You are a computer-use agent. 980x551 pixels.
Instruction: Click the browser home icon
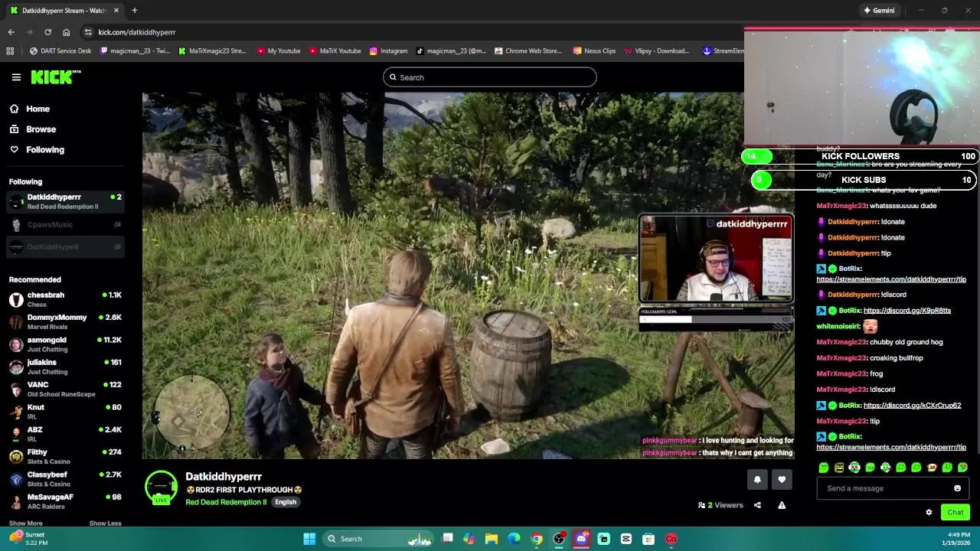click(66, 32)
